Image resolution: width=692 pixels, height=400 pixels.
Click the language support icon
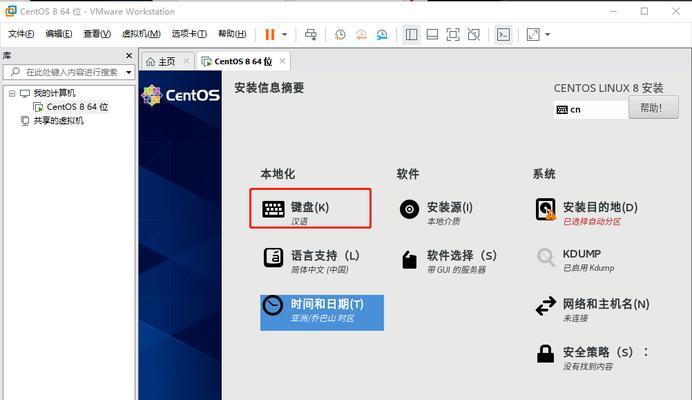[x=273, y=257]
